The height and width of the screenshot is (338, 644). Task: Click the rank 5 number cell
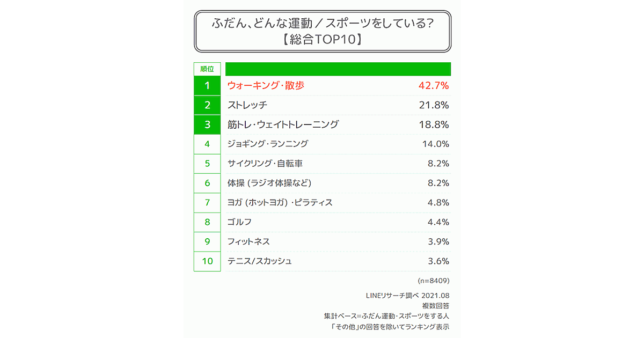click(x=207, y=164)
